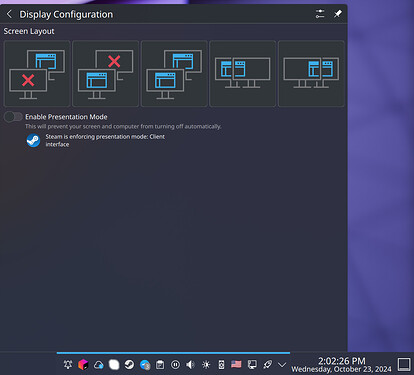This screenshot has width=414, height=375.
Task: Select layout extending screen to the right
Action: click(311, 74)
